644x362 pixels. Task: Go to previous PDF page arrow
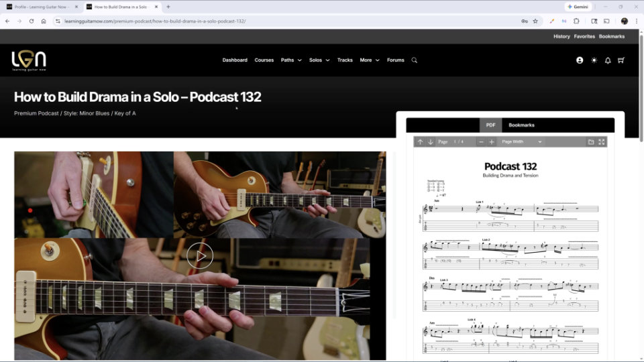[420, 142]
